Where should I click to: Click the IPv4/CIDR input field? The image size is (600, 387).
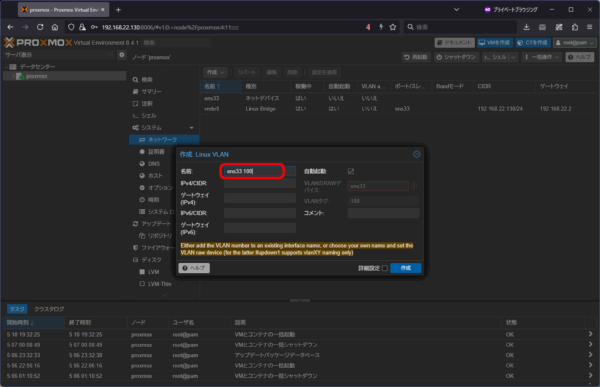tap(259, 183)
